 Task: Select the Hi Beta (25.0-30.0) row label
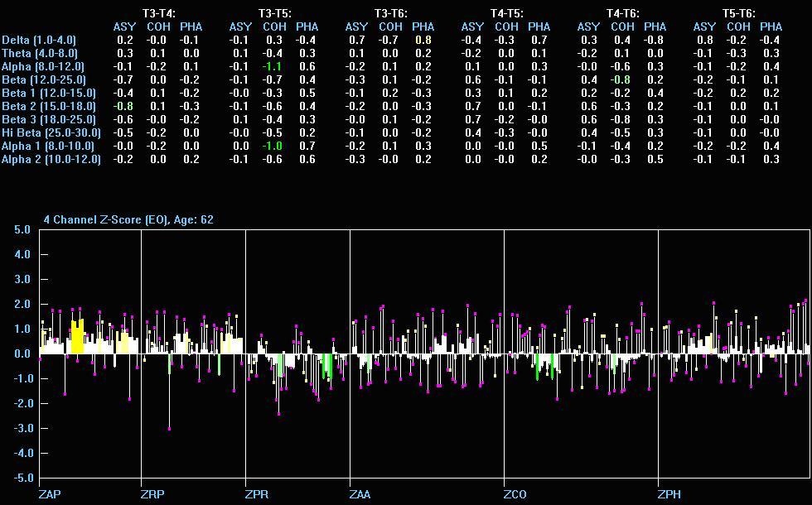click(x=51, y=132)
